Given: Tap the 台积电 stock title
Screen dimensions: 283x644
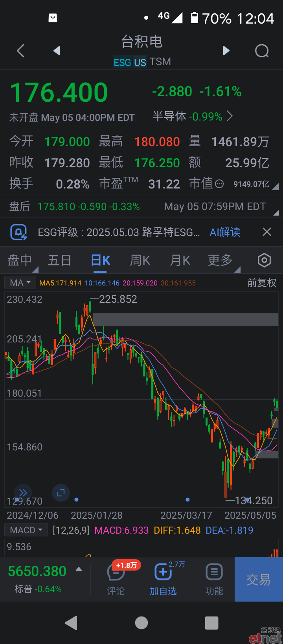Looking at the screenshot, I should [141, 41].
